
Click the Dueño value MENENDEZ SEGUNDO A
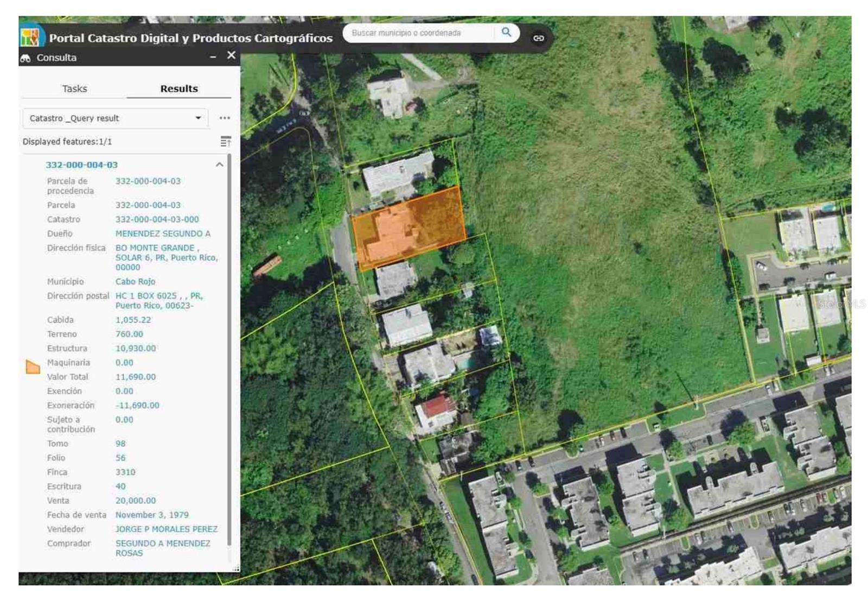[x=163, y=233]
